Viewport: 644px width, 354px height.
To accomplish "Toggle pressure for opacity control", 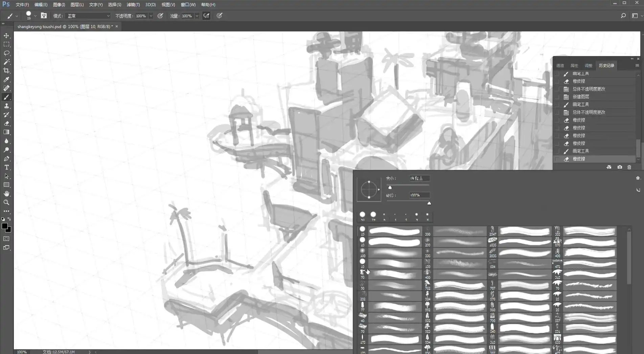I will click(x=160, y=16).
